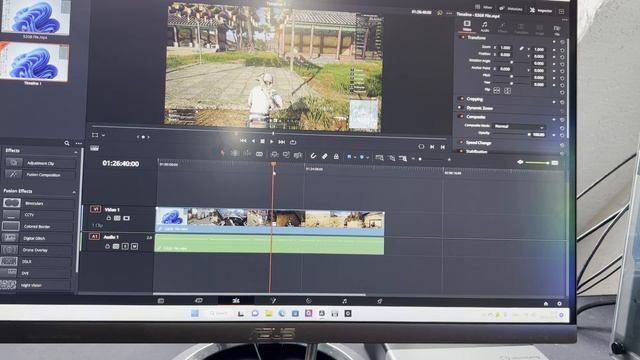Select Binoculars Fusion effect

tap(38, 203)
